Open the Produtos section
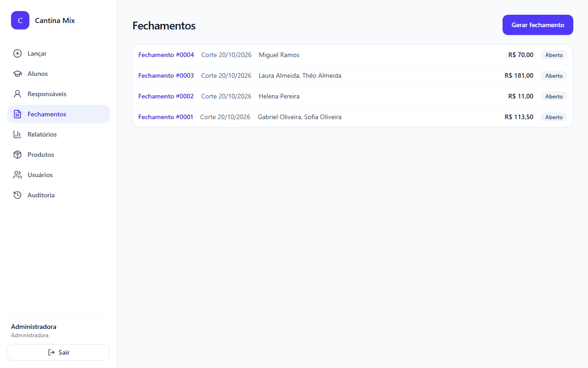Screen dimensions: 588x368 (58, 155)
